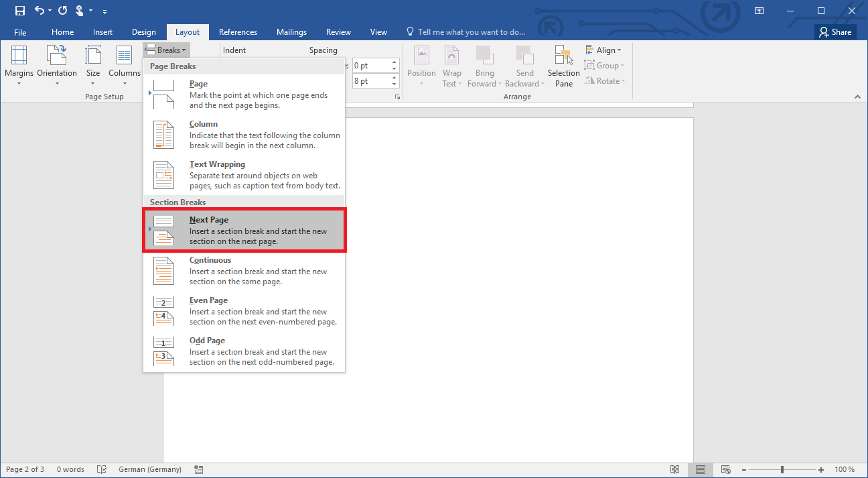The image size is (868, 478).
Task: Collapse the ribbon with the chevron
Action: click(858, 97)
